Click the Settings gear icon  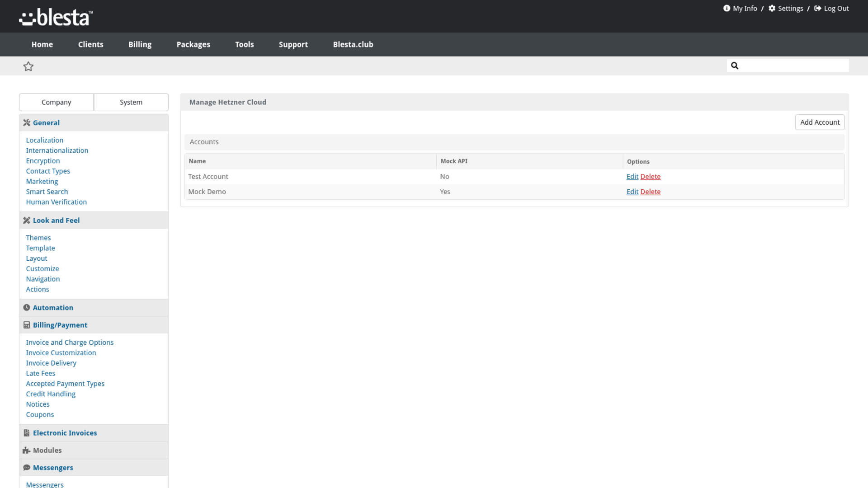point(772,8)
